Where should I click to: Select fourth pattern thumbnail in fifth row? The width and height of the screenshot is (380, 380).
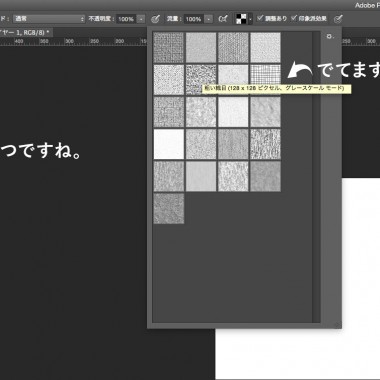coord(265,176)
